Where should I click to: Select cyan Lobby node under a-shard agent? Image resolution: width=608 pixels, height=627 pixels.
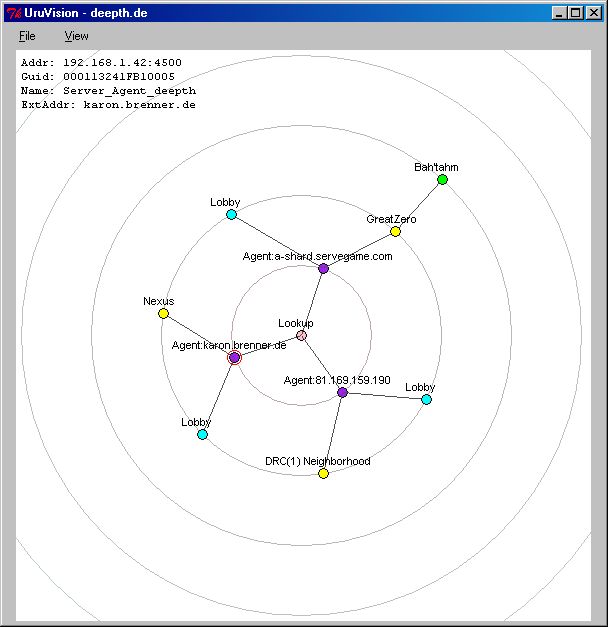pos(231,214)
